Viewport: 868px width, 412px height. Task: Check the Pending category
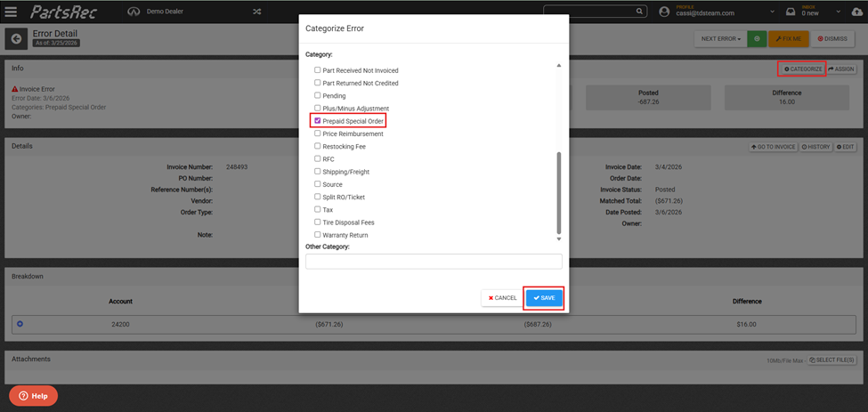pyautogui.click(x=317, y=96)
